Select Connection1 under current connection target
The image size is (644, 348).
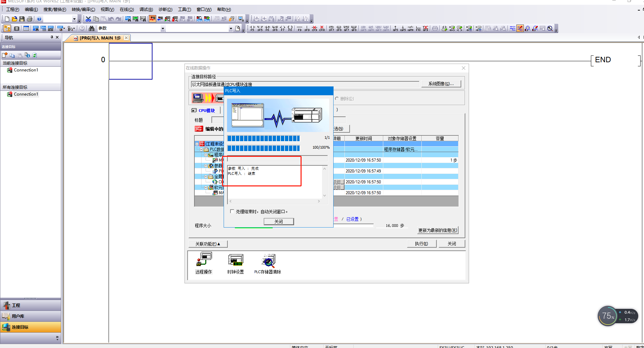[x=26, y=70]
